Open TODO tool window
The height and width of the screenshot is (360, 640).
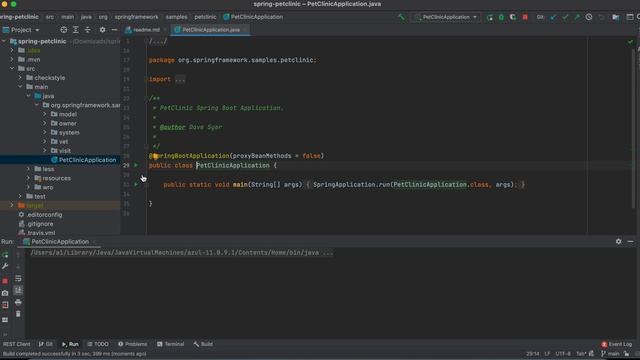coord(98,344)
